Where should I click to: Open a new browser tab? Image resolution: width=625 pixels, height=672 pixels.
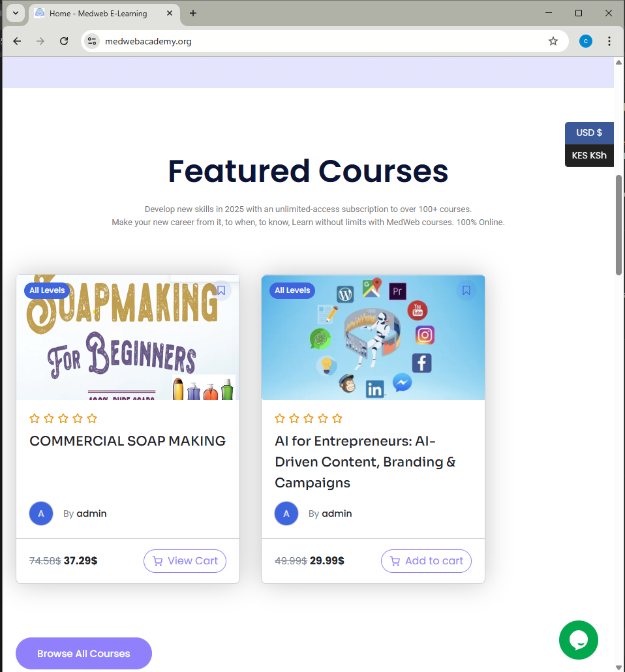click(193, 13)
